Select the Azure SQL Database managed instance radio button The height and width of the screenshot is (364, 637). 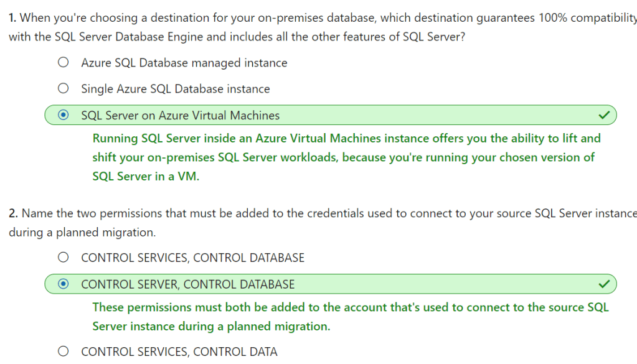63,63
